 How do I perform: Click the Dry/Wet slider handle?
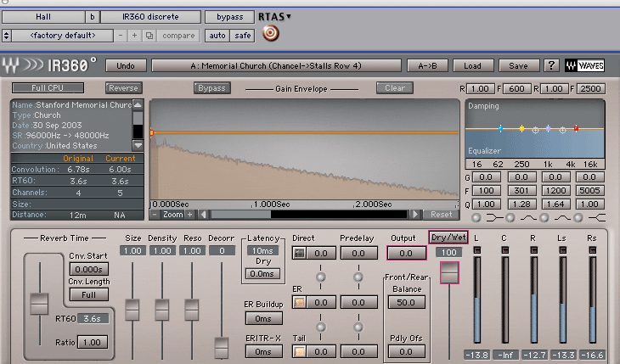click(448, 273)
